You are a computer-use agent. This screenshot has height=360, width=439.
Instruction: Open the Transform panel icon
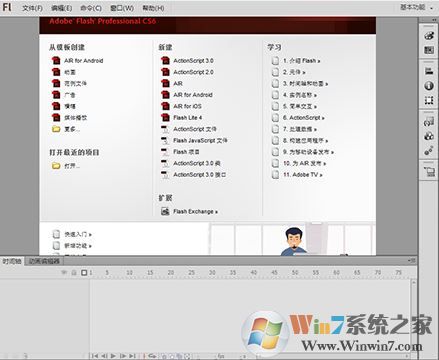coord(429,100)
